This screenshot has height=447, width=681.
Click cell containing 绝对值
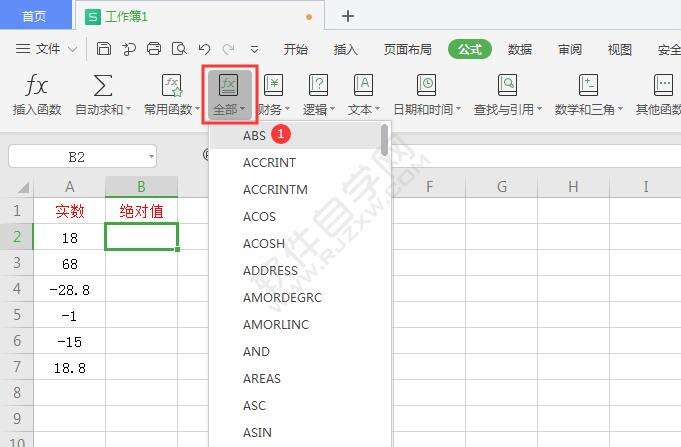pos(142,211)
